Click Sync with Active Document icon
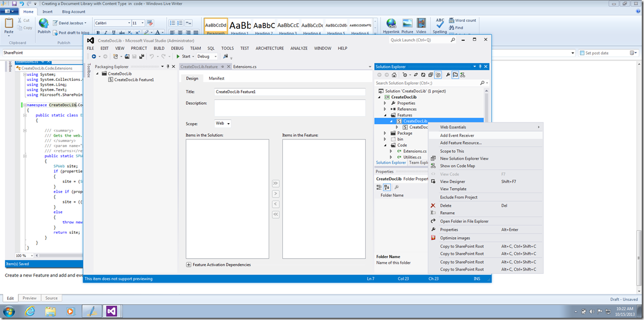Image resolution: width=644 pixels, height=320 pixels. 415,75
